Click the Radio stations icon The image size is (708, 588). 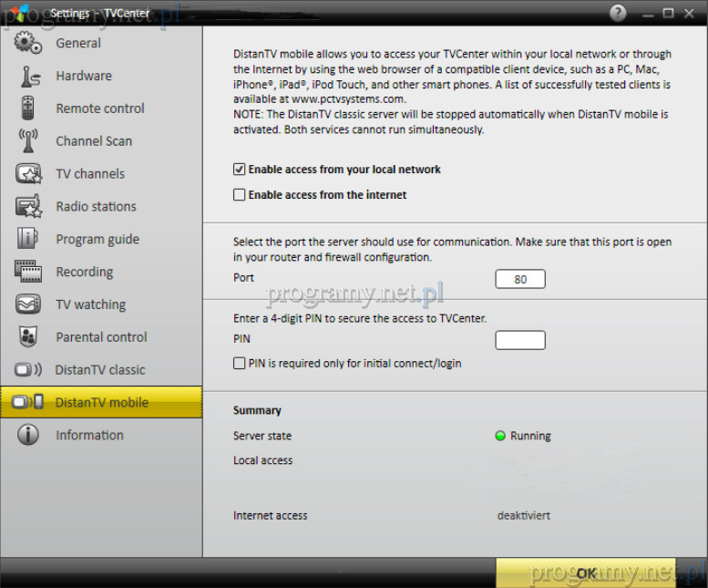[x=28, y=207]
